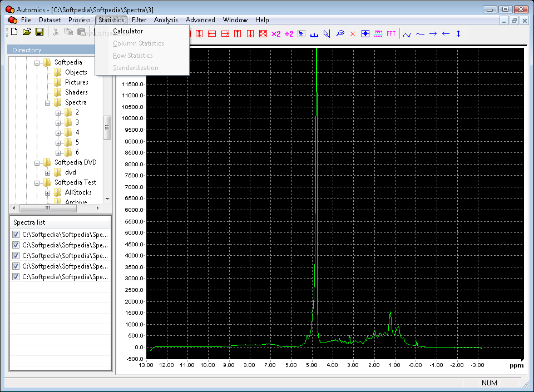Click the blue framed star icon
Screen dimensions: 534x392
[365, 34]
